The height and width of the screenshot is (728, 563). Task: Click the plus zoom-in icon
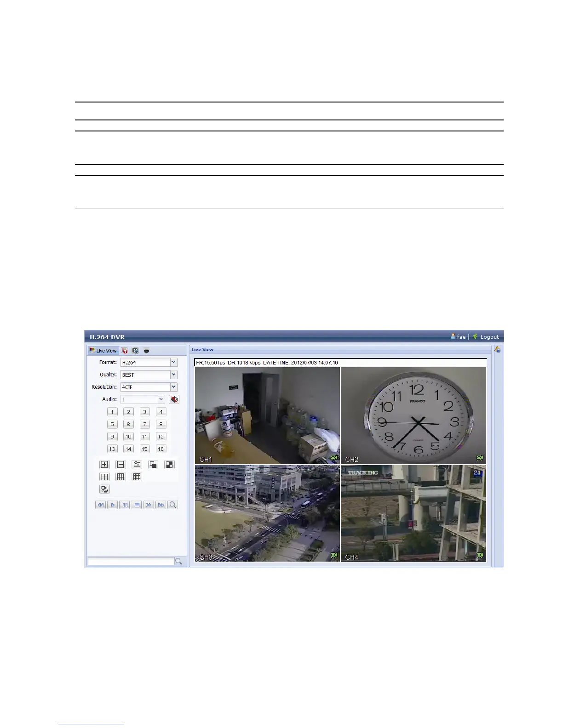point(104,465)
